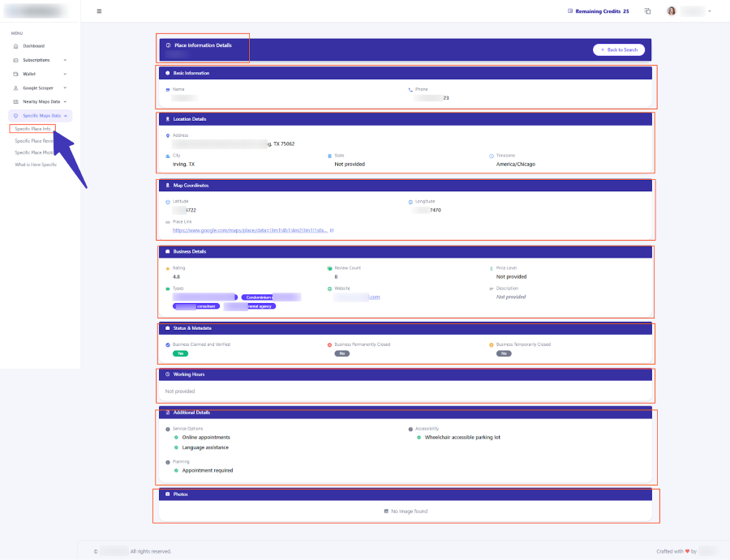Expand the Subscriptions menu chevron
730x560 pixels.
coord(65,60)
